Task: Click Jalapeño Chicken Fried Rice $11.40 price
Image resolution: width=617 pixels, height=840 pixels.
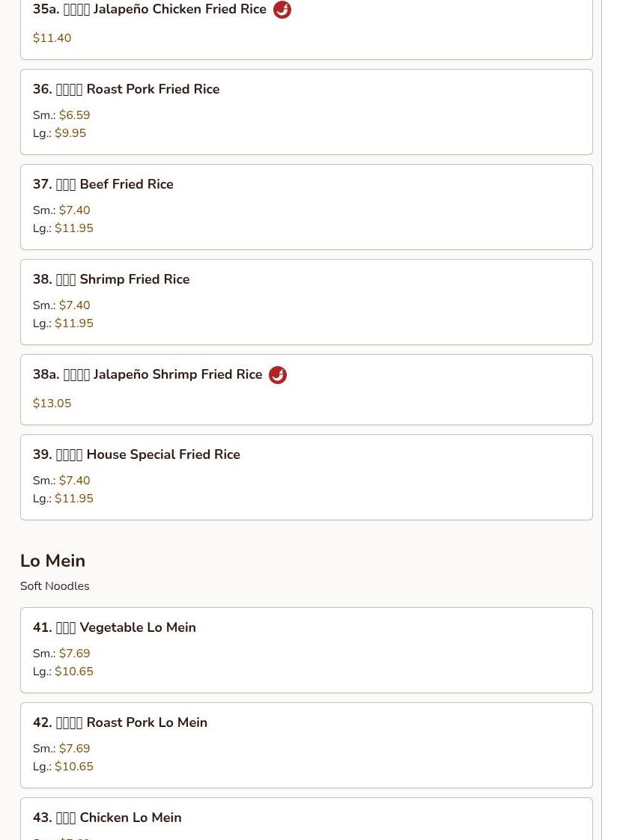Action: pyautogui.click(x=52, y=38)
